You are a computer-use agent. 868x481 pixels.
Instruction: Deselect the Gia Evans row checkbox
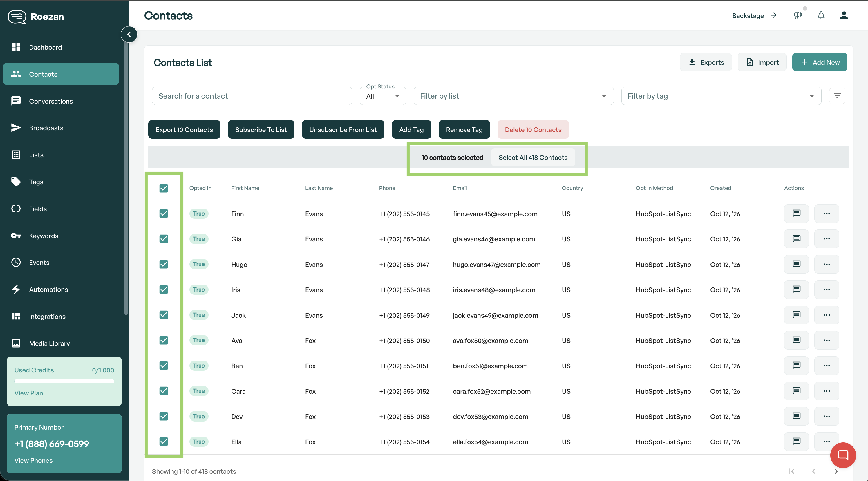(164, 239)
